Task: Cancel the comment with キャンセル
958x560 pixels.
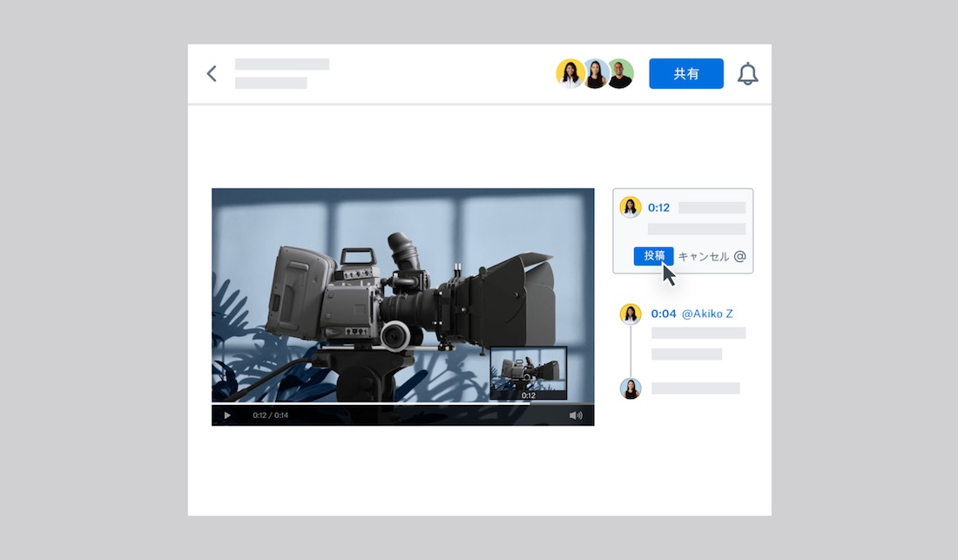Action: [703, 257]
